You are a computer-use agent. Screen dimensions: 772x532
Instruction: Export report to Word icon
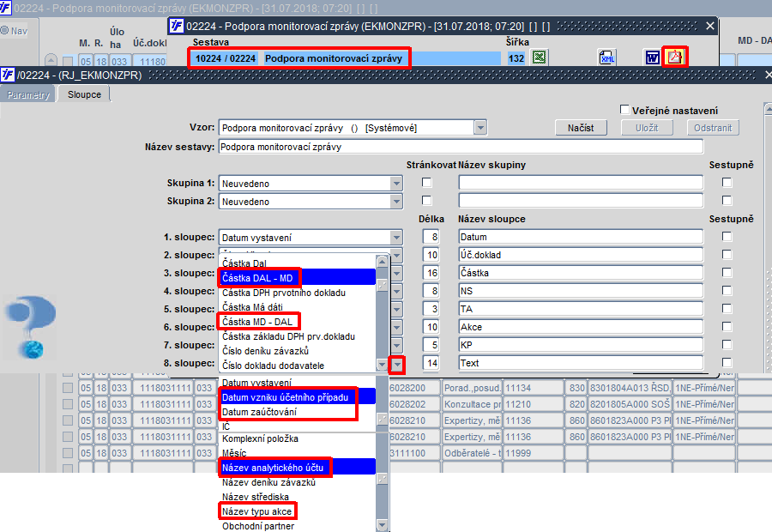[x=653, y=58]
